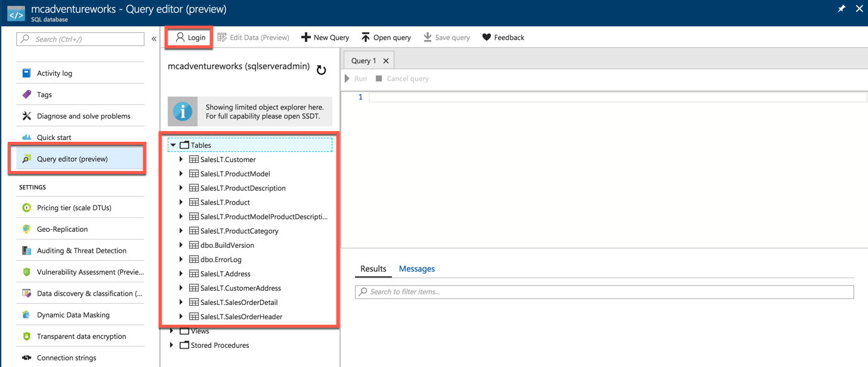Expand the dbo.ErrorLog table

[x=181, y=260]
